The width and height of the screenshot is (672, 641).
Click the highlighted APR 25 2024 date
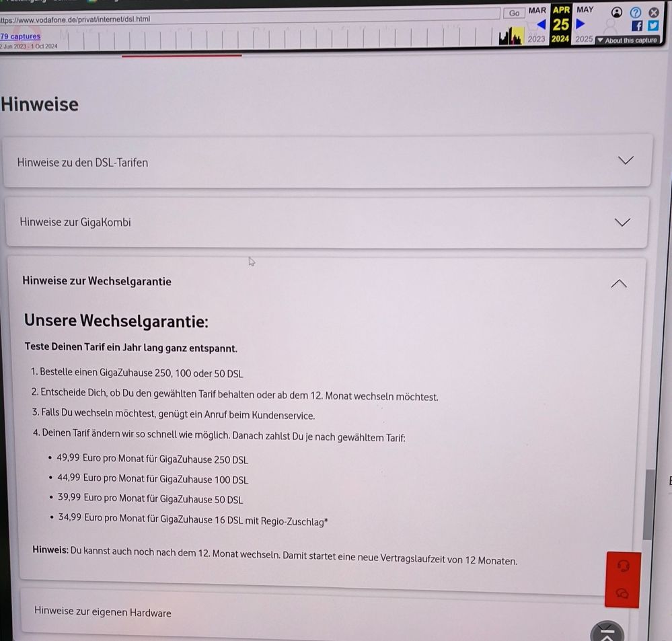point(560,24)
